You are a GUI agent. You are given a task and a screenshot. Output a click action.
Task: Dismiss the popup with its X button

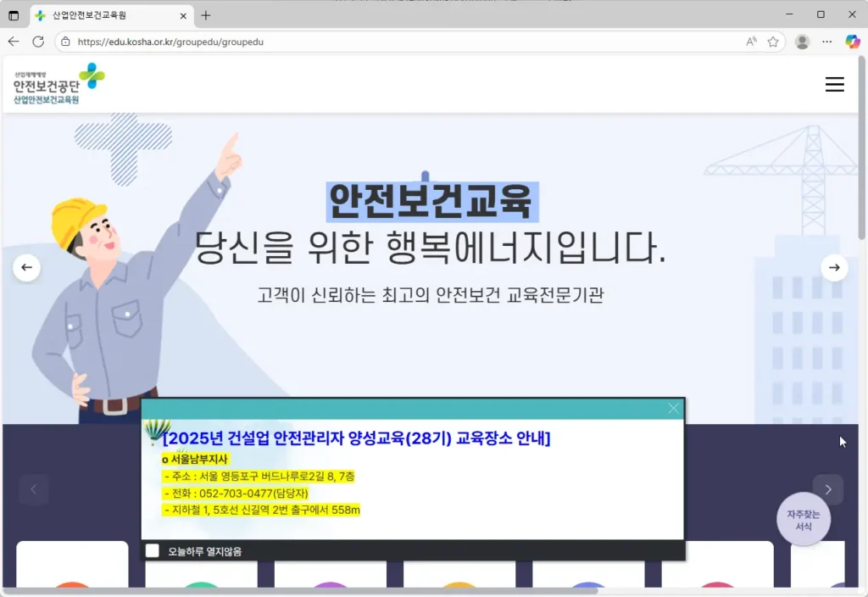click(x=673, y=408)
